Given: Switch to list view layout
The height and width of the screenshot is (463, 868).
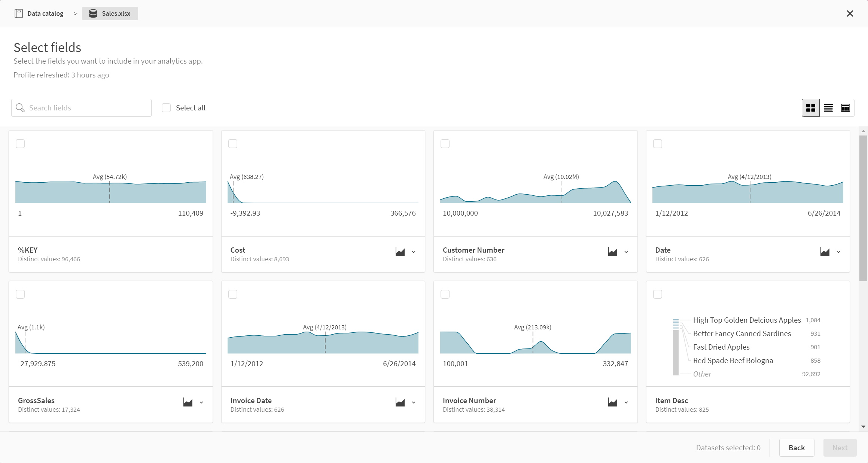Looking at the screenshot, I should (828, 107).
